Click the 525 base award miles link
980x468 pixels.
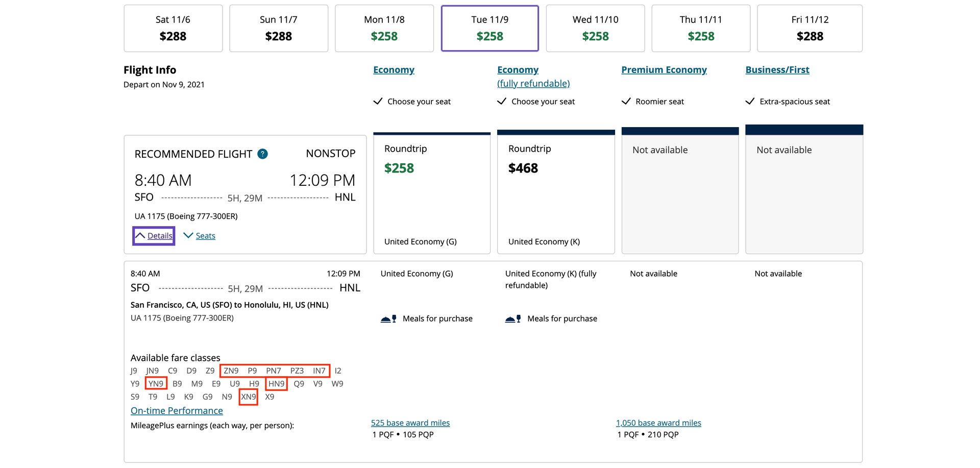(x=410, y=423)
